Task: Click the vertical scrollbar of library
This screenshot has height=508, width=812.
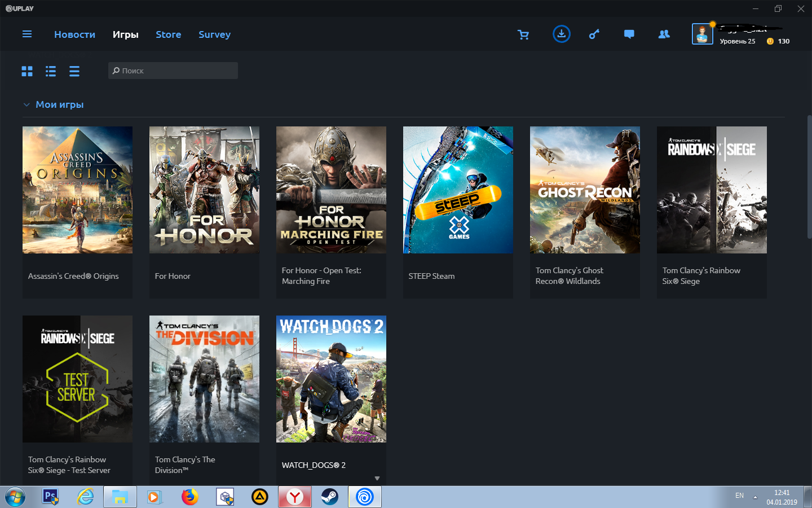Action: click(x=809, y=177)
